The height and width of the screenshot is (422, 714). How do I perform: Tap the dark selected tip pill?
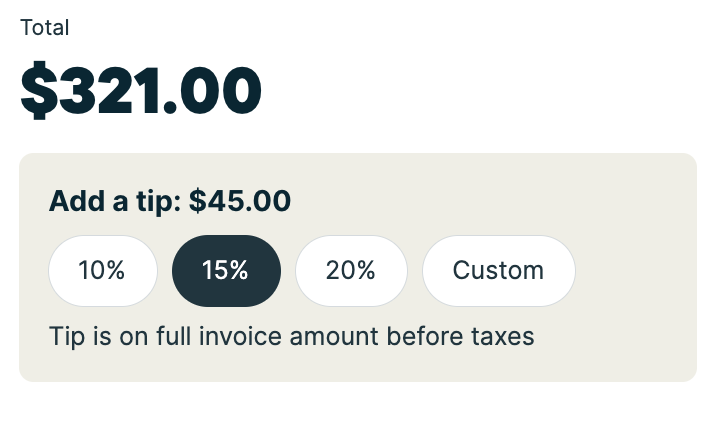226,270
